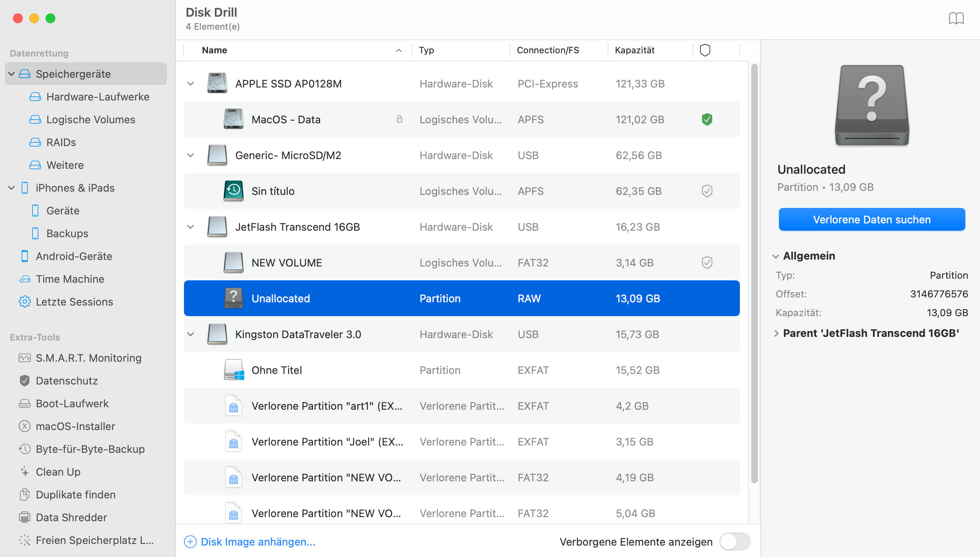This screenshot has width=980, height=557.
Task: Toggle the NEW VOLUME shield icon
Action: [707, 262]
